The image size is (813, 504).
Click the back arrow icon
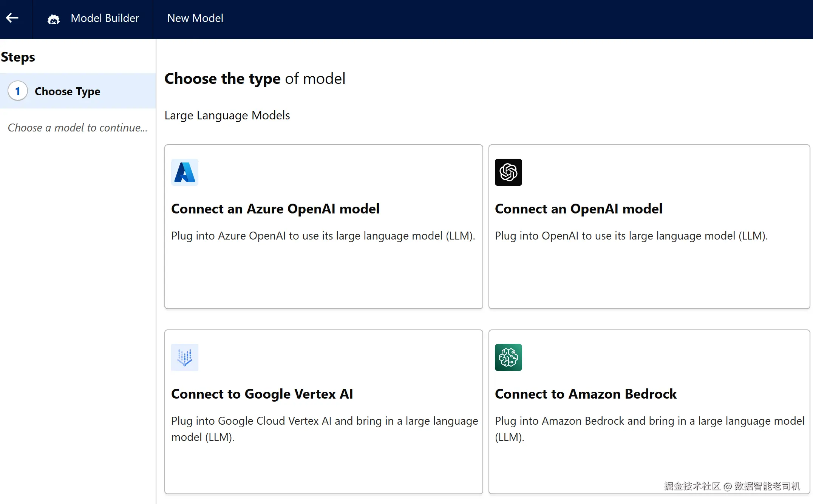click(x=12, y=18)
